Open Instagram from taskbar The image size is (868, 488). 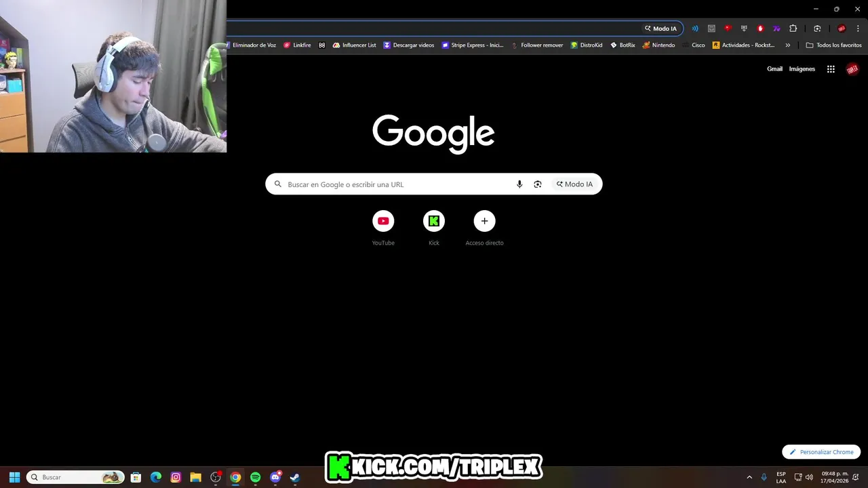176,477
